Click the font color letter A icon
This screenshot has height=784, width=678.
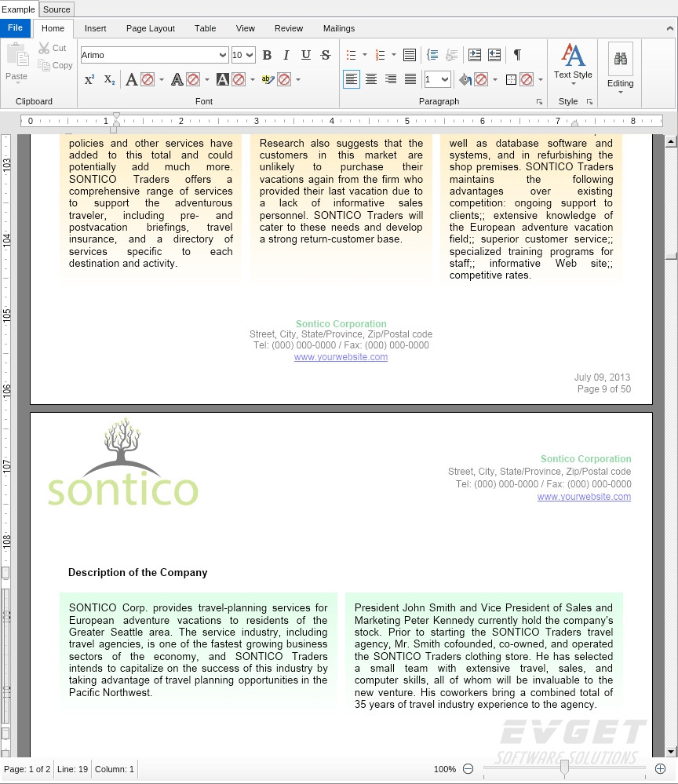132,79
